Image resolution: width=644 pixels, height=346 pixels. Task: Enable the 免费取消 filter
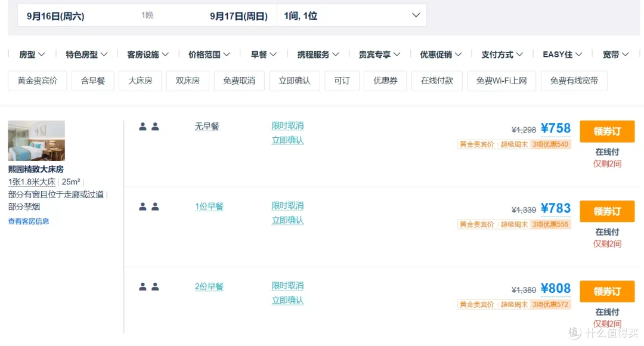pyautogui.click(x=239, y=81)
